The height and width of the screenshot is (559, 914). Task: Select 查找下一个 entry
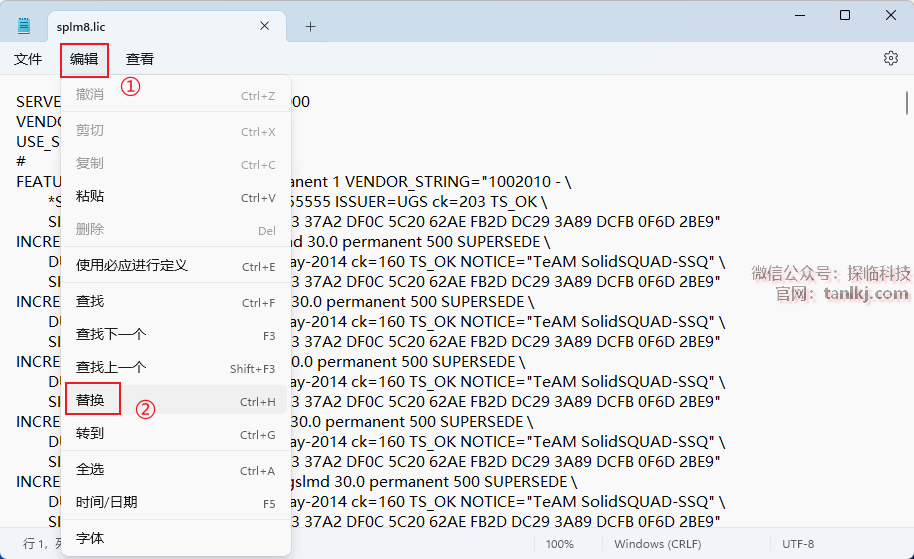tap(175, 335)
